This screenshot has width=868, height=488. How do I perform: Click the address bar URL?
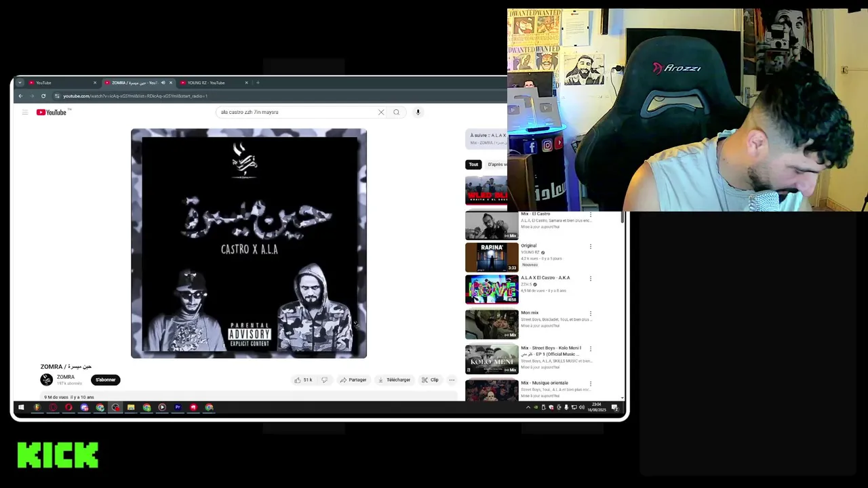coord(135,96)
